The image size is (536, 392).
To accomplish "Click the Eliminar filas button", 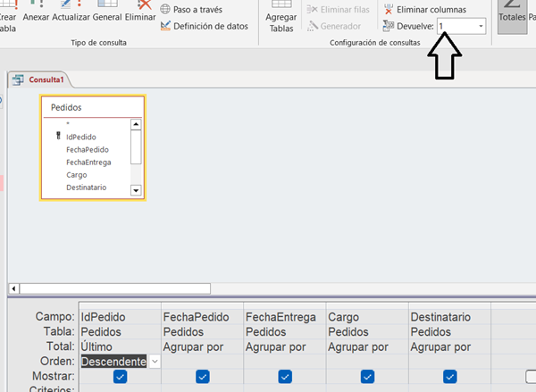I will click(338, 10).
